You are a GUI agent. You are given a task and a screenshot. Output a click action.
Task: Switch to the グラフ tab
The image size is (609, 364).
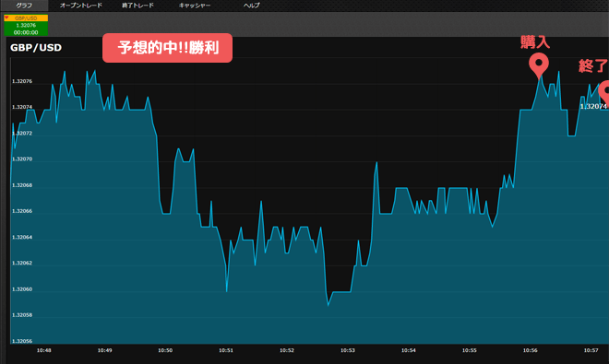(24, 6)
